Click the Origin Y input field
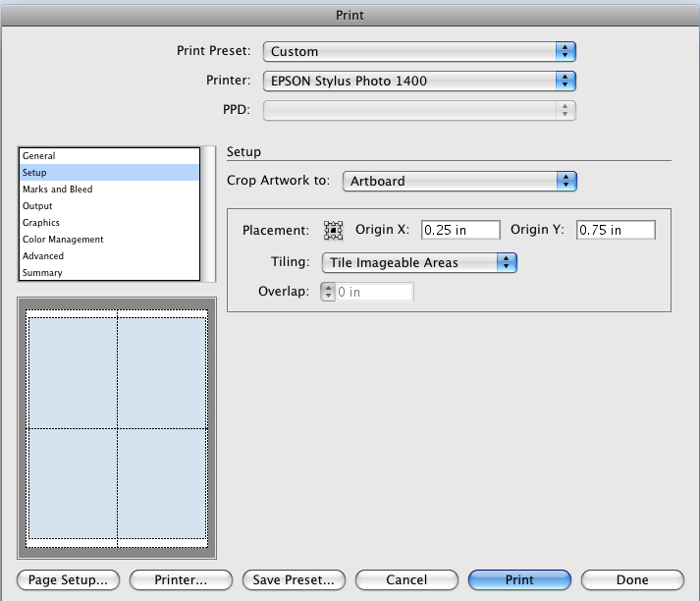This screenshot has width=700, height=601. [x=616, y=230]
